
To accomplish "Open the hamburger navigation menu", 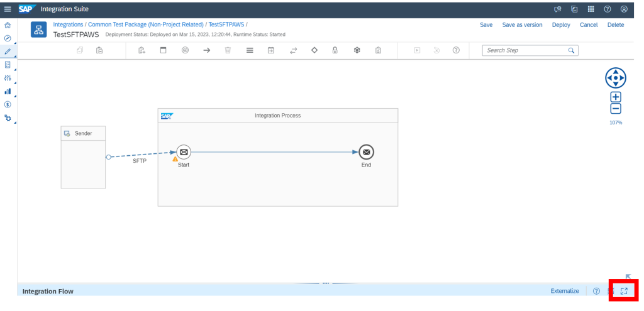I will point(8,9).
